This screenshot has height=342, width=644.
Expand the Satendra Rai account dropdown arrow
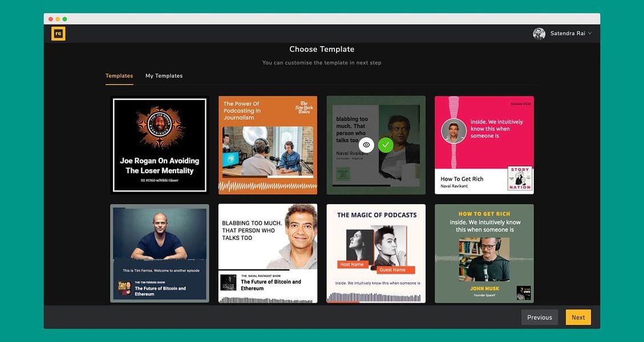coord(590,33)
